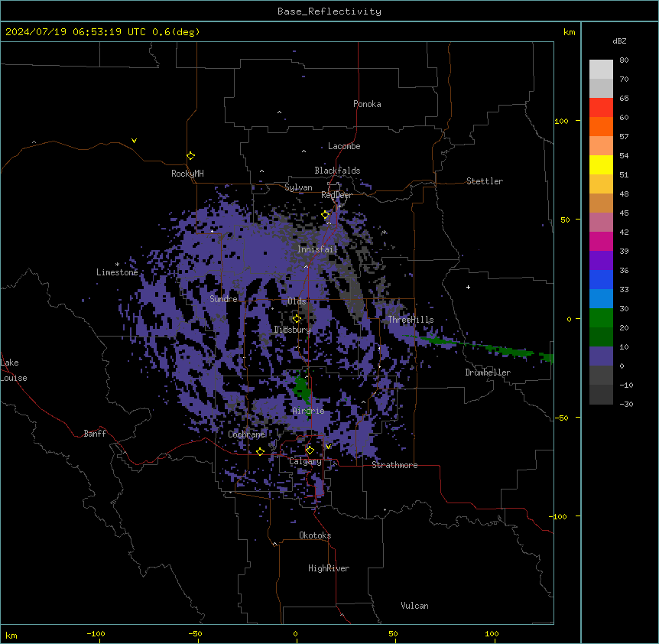Select the Didsbury label
The width and height of the screenshot is (659, 644).
[x=292, y=330]
